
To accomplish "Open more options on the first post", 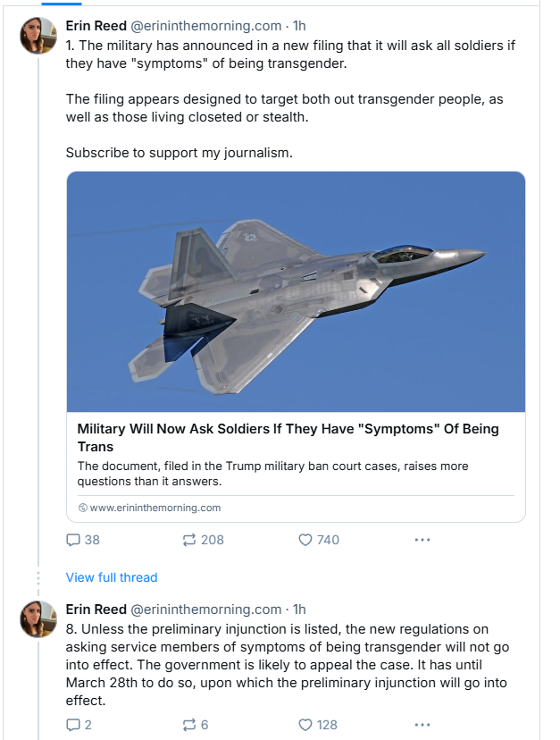I will pos(422,540).
